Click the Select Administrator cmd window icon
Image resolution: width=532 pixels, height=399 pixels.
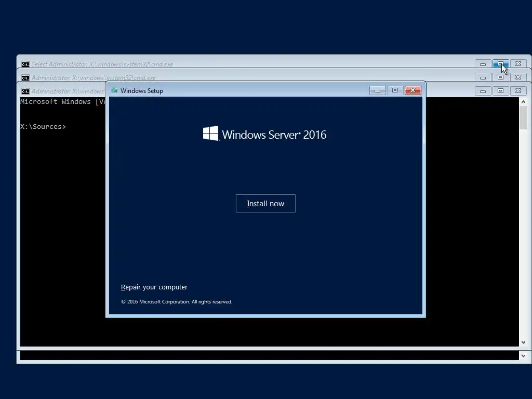25,64
